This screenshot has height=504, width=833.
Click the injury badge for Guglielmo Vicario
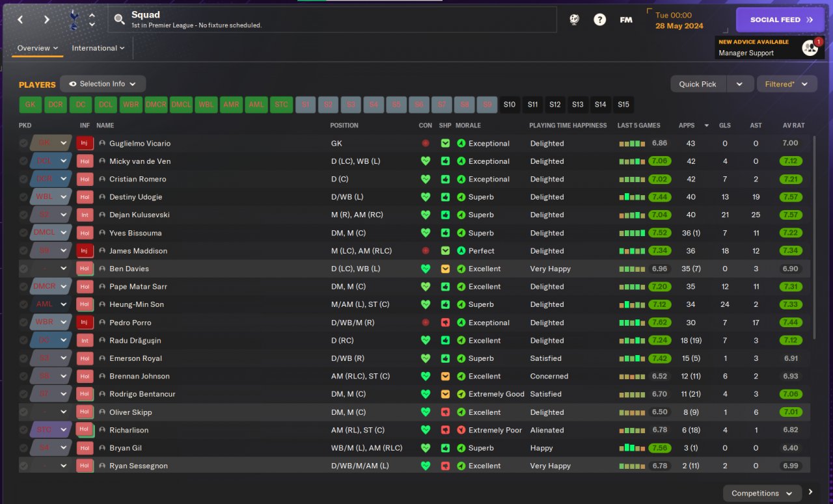point(85,143)
